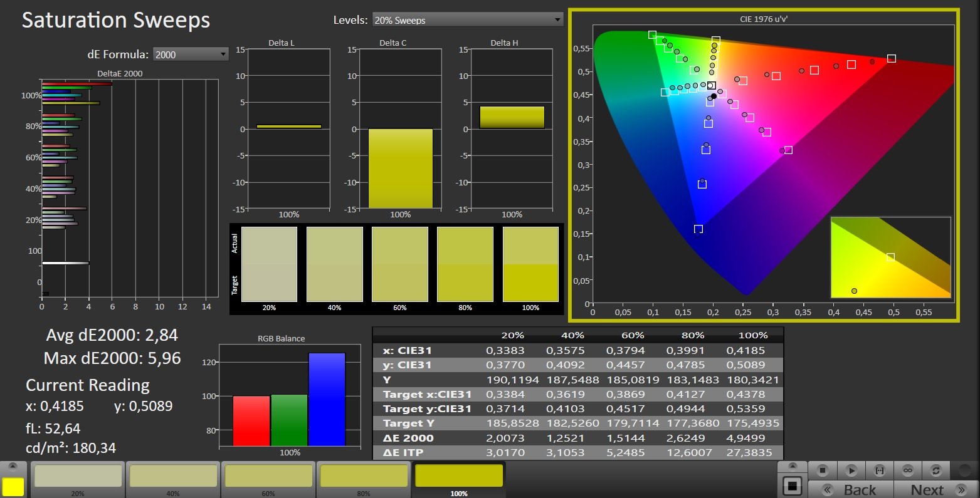Screen dimensions: 980x498
Task: Select the 100% saturation patch thumbnail
Action: tap(459, 480)
